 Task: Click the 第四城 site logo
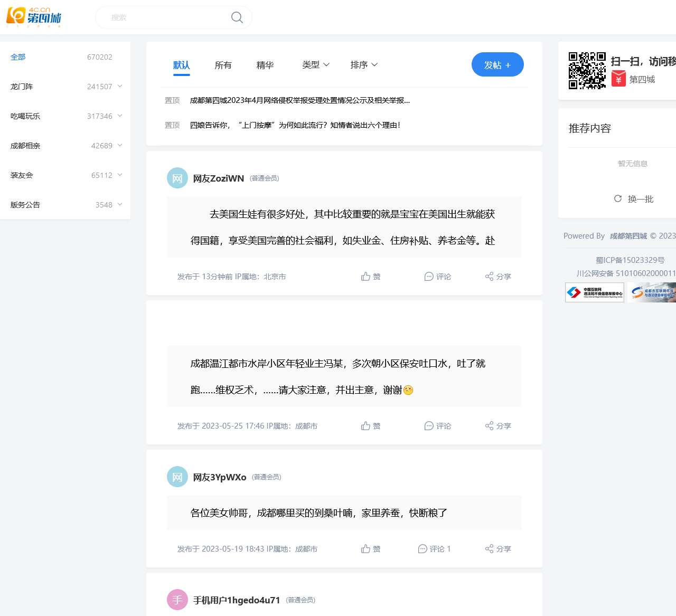(34, 17)
